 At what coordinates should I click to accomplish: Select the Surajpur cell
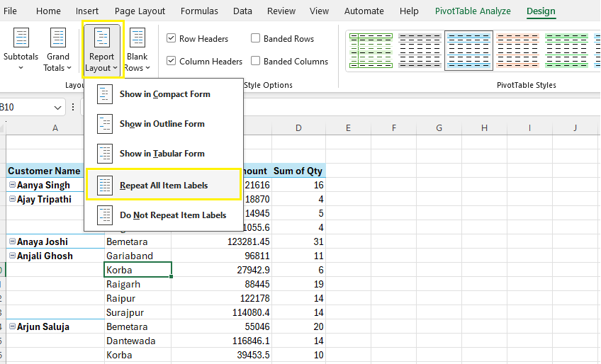tap(137, 312)
